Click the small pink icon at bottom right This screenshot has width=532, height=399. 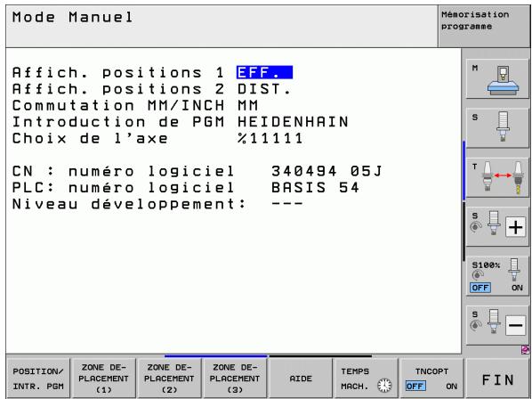[525, 349]
